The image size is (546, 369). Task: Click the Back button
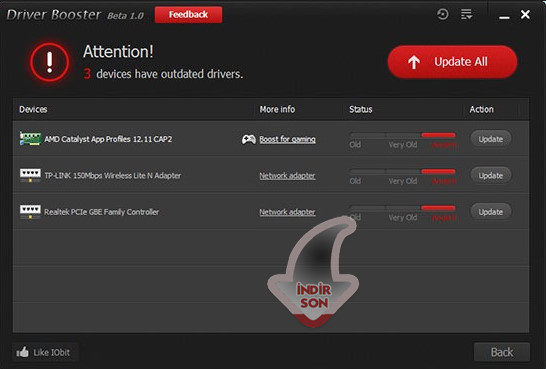click(502, 352)
